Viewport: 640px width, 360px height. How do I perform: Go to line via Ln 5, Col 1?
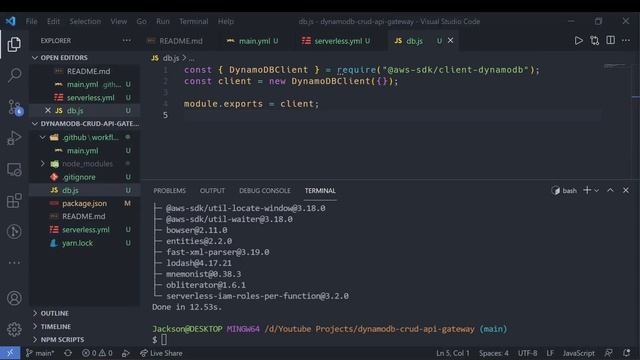tap(453, 353)
